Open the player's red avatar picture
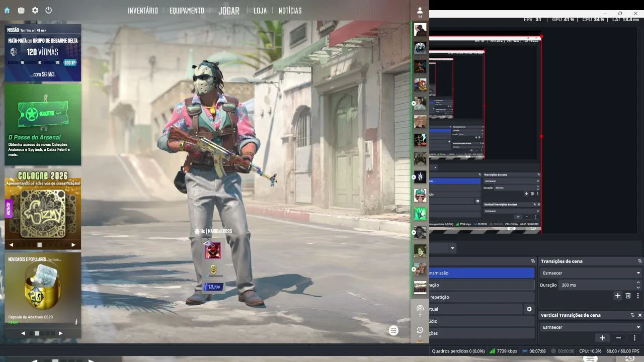The width and height of the screenshot is (644, 362). tap(213, 250)
